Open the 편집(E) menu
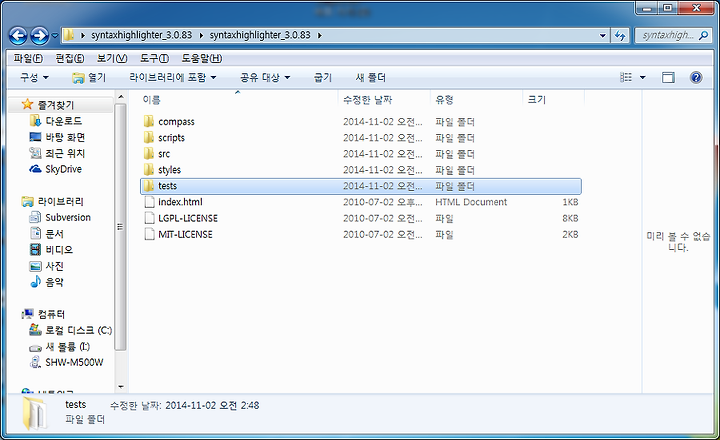 point(70,58)
